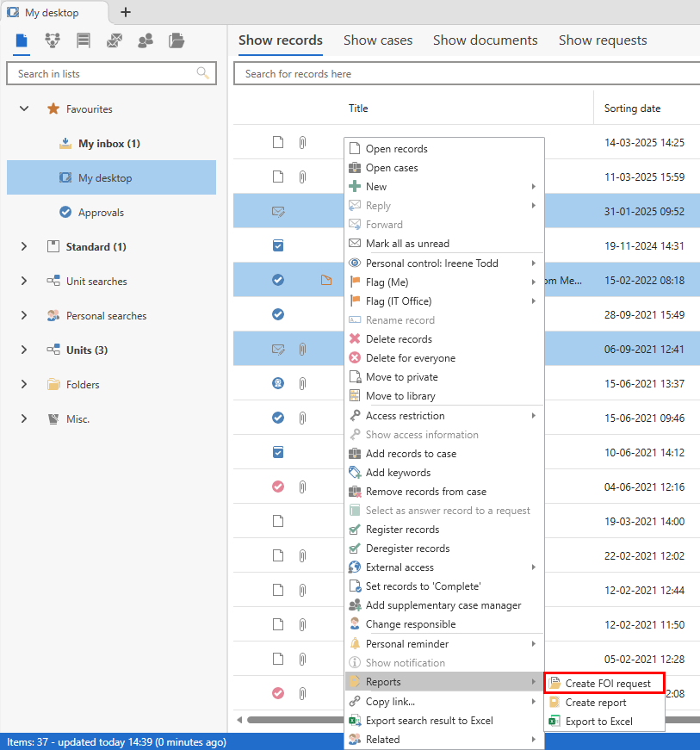Image resolution: width=700 pixels, height=750 pixels.
Task: Choose Create FOI request in submenu
Action: (607, 684)
